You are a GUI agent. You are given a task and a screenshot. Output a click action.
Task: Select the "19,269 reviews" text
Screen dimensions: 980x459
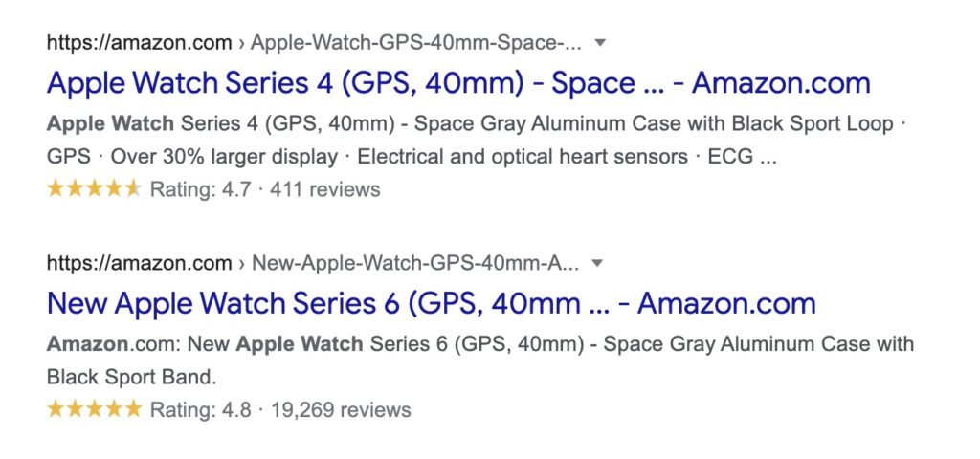[341, 410]
